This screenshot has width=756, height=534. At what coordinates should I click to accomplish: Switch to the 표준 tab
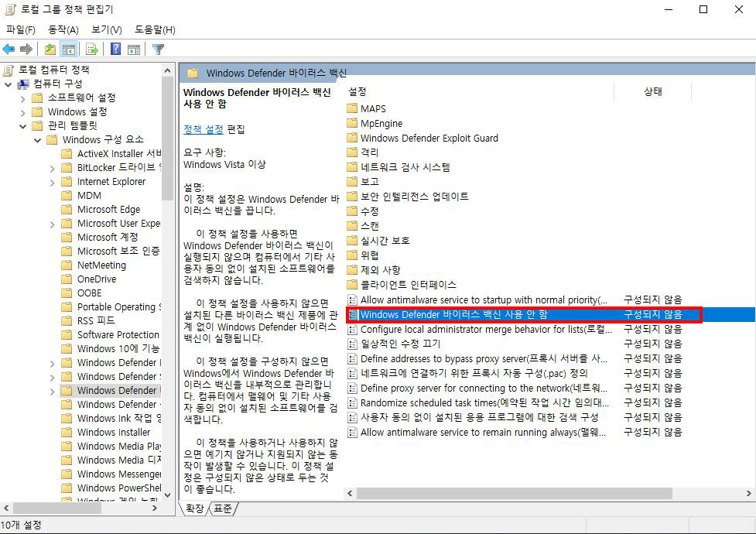click(222, 508)
